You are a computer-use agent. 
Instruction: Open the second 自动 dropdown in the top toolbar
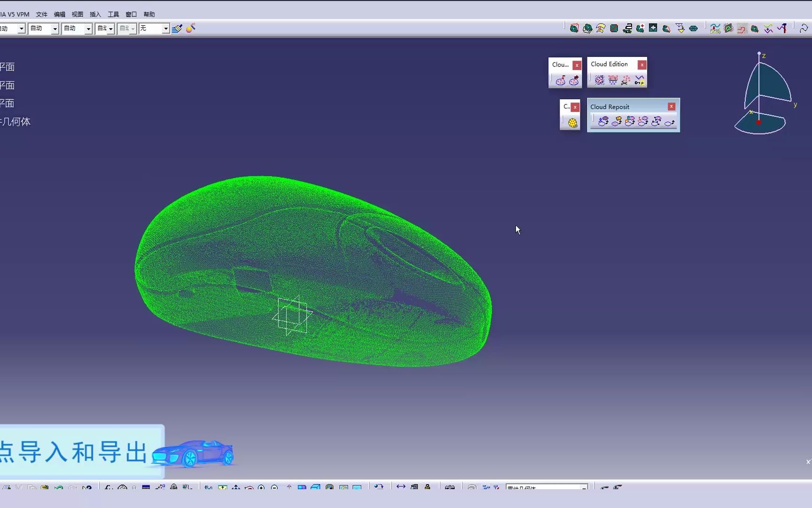pyautogui.click(x=55, y=29)
